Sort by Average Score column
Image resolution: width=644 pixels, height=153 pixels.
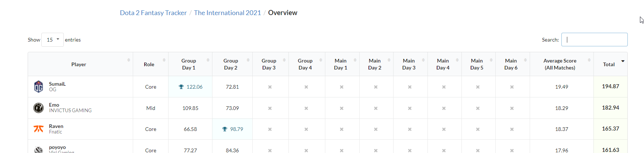point(560,64)
